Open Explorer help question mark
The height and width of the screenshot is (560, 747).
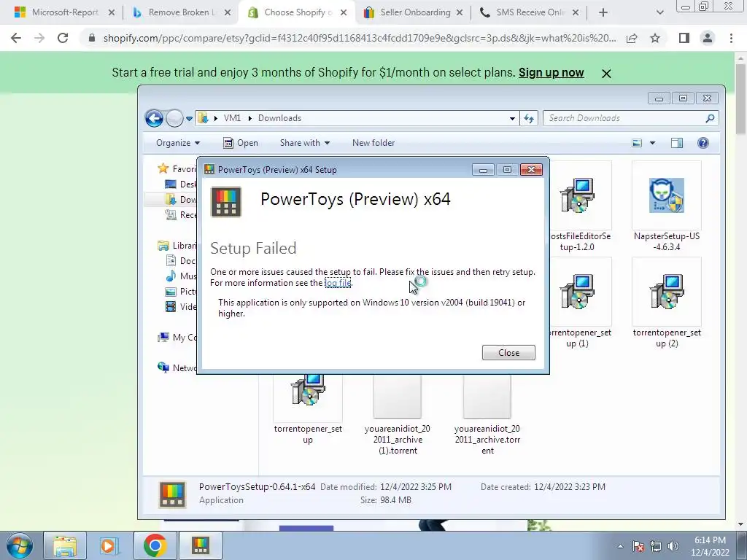[x=703, y=143]
